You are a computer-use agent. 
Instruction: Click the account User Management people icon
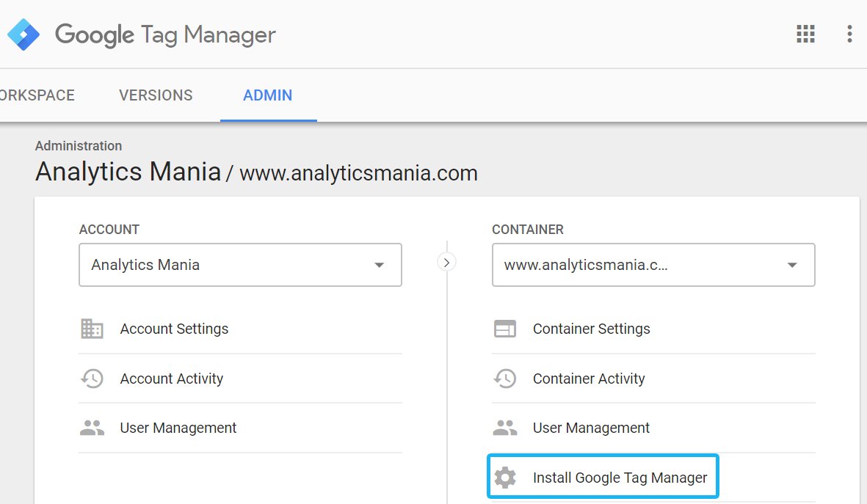pos(92,428)
